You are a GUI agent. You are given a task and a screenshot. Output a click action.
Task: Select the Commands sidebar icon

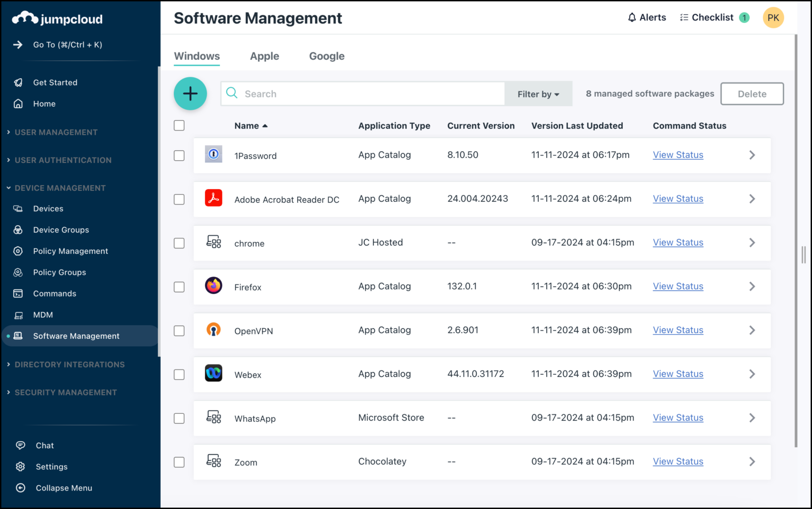[x=19, y=293]
